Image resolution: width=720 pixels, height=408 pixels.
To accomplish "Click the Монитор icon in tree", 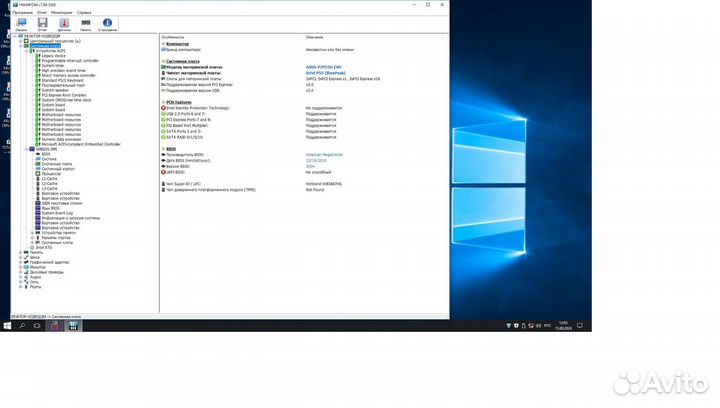I will pyautogui.click(x=26, y=267).
